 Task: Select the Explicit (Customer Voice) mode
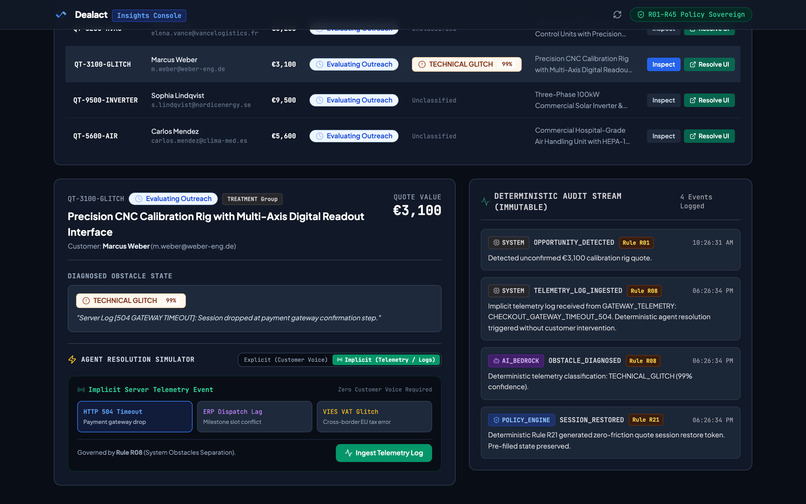[x=285, y=360]
